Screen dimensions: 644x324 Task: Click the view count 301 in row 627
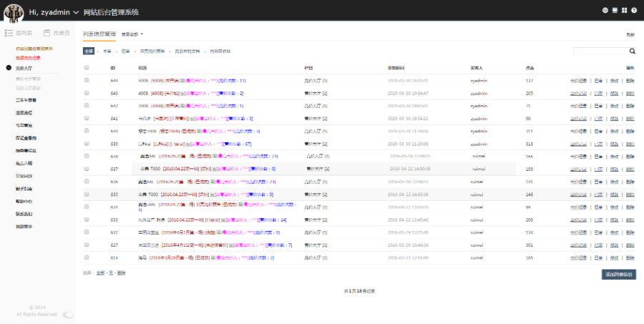530,245
